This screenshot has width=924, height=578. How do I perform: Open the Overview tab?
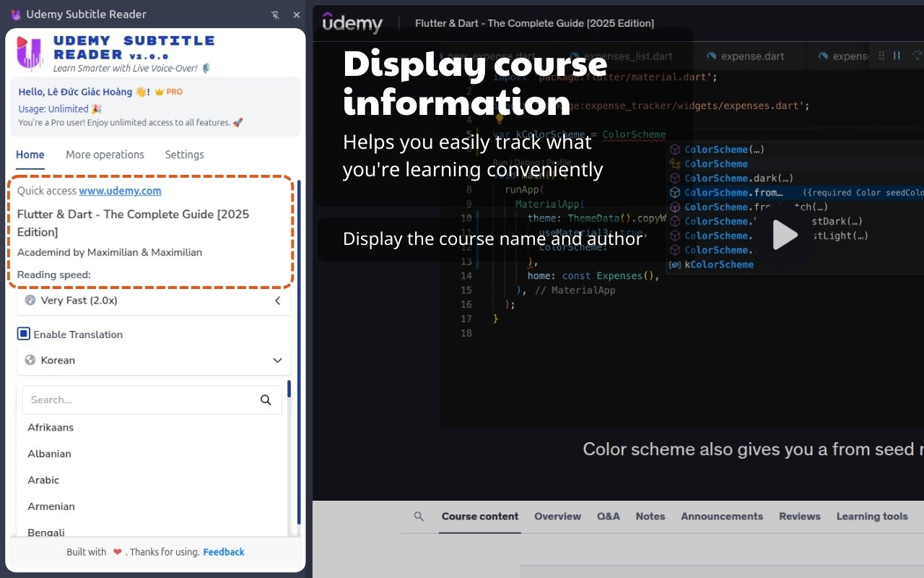(x=557, y=516)
